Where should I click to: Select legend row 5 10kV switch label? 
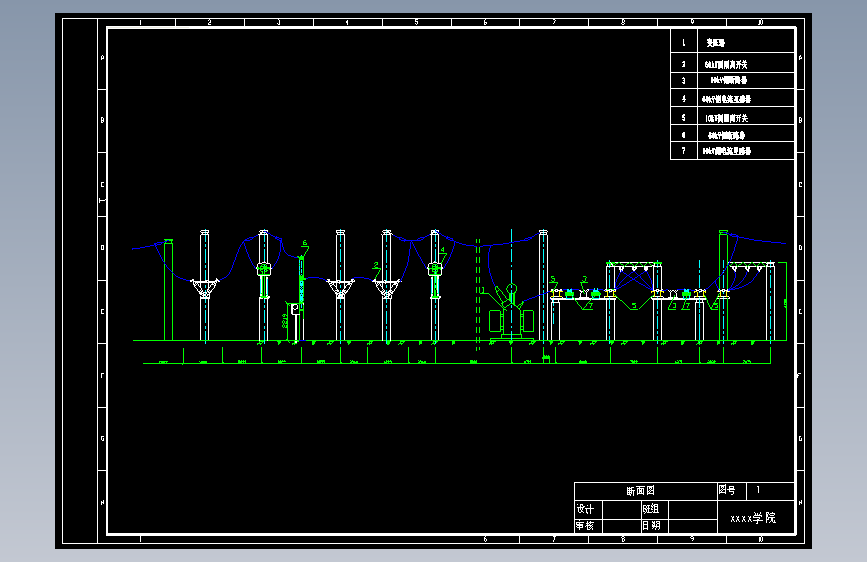tap(727, 118)
